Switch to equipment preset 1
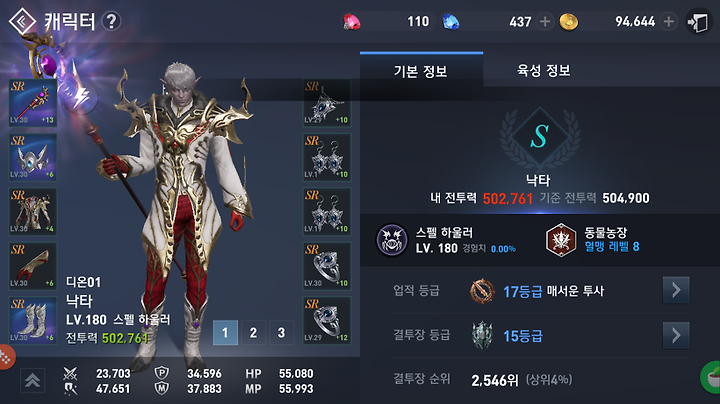The image size is (720, 404). coord(225,332)
